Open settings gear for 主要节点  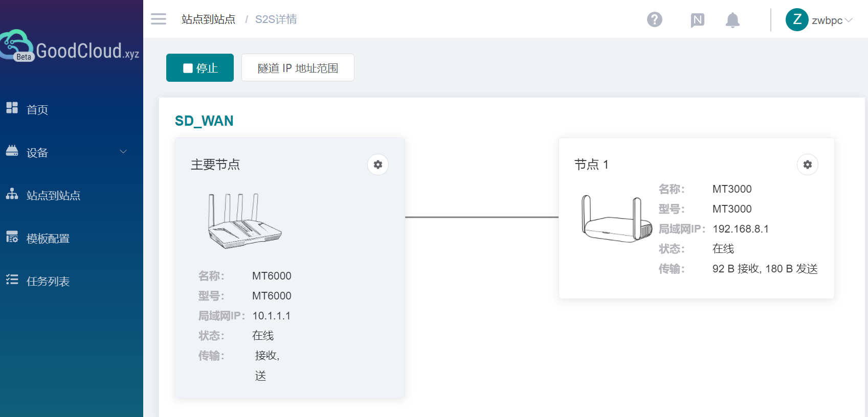click(x=378, y=165)
